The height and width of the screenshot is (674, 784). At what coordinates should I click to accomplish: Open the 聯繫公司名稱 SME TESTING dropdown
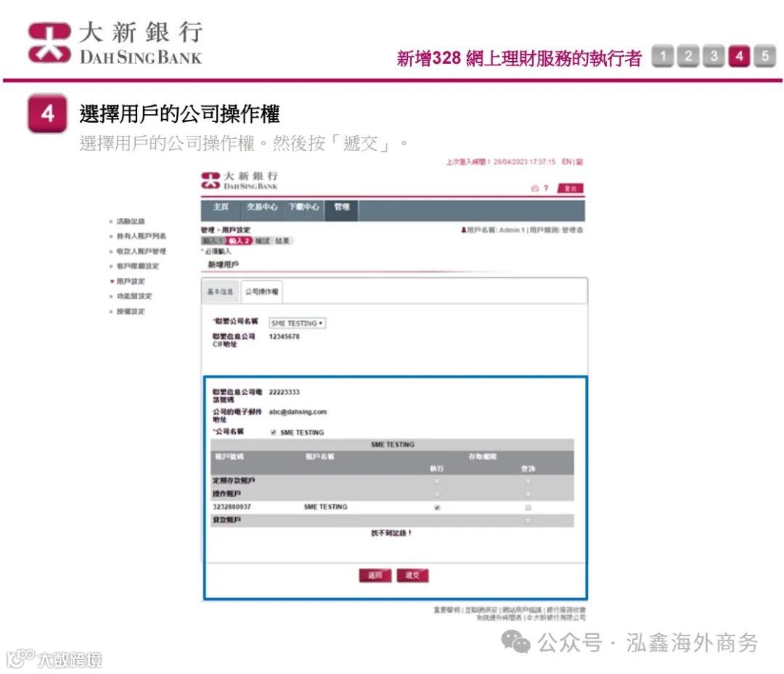click(298, 323)
